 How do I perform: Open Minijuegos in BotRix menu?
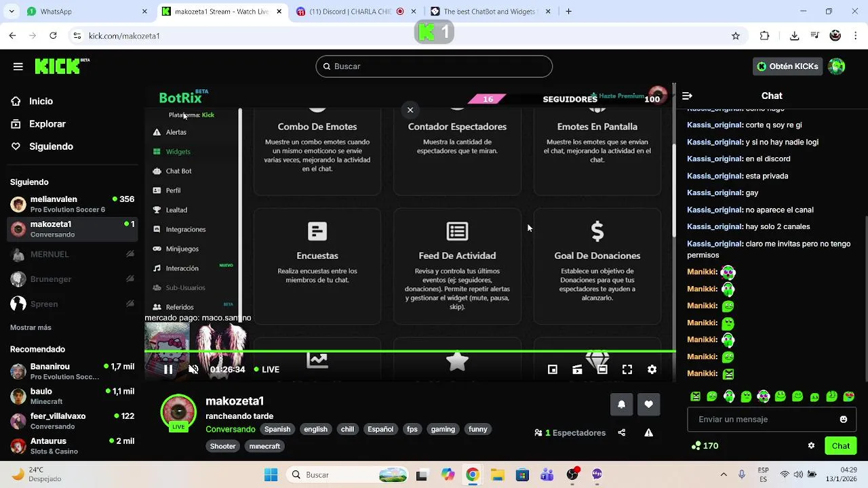point(175,249)
